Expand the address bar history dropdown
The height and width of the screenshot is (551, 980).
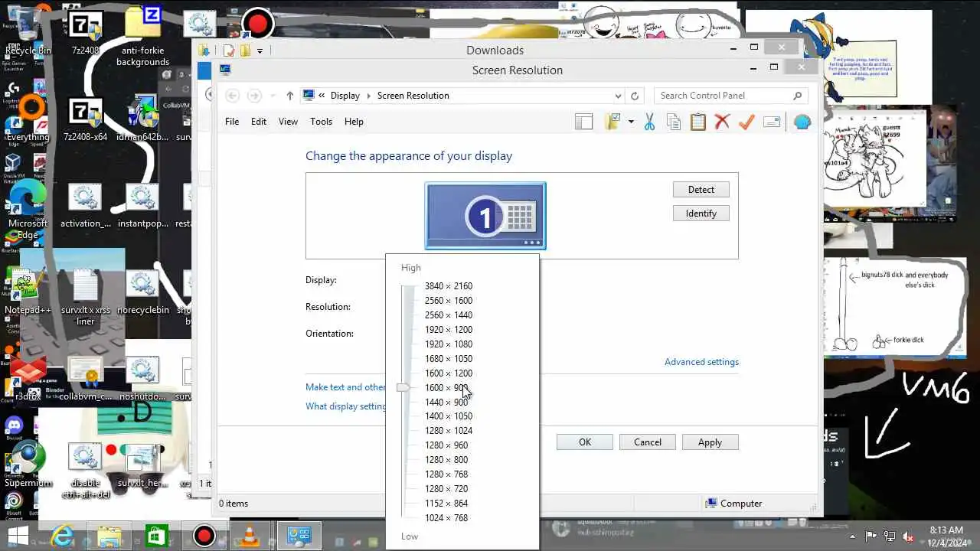coord(618,96)
